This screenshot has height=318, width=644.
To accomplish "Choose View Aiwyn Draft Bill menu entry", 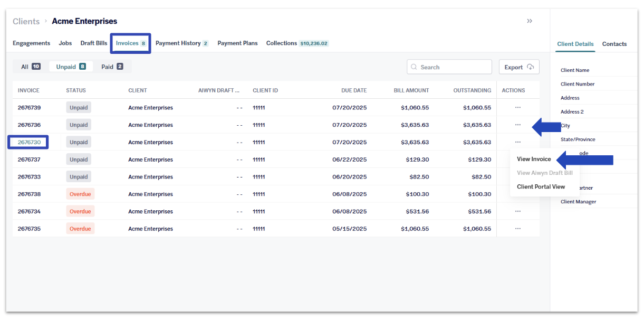I will click(x=544, y=173).
